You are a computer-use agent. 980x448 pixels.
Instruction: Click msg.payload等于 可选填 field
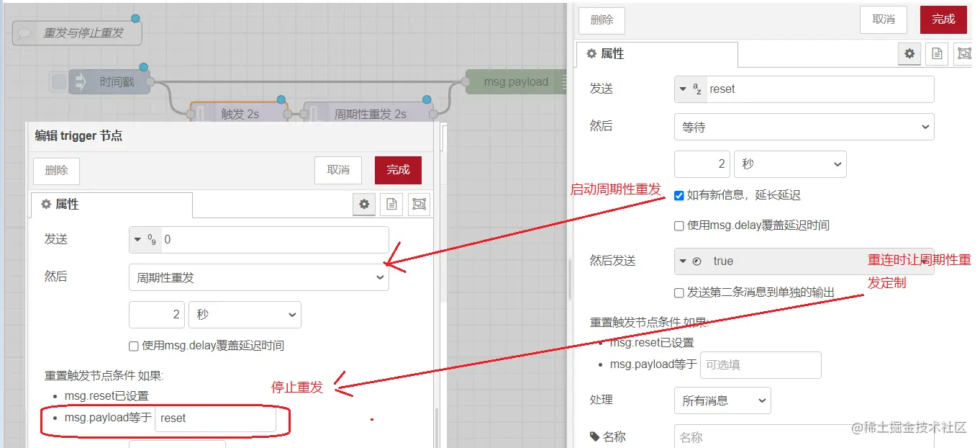[x=761, y=365]
